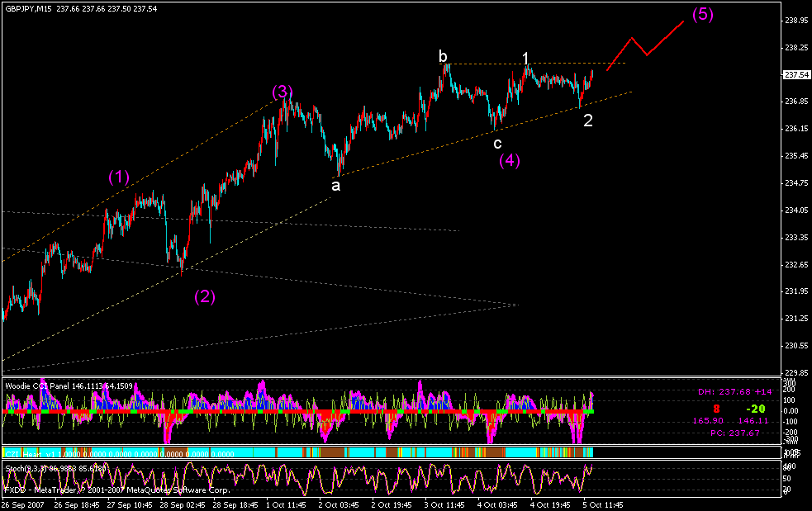The height and width of the screenshot is (511, 812).
Task: Click the '26 Sep 18:45' time label
Action: point(77,504)
